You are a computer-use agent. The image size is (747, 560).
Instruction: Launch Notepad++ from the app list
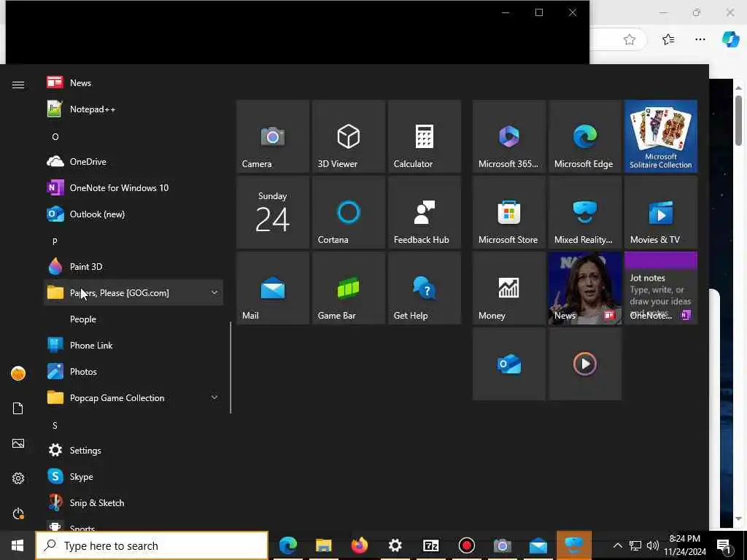[x=133, y=109]
